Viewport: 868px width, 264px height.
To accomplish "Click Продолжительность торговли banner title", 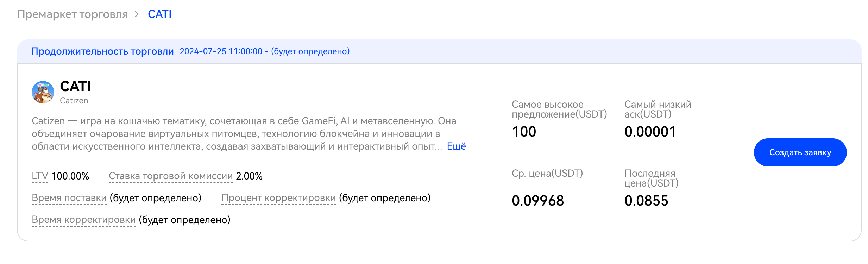I will click(102, 51).
